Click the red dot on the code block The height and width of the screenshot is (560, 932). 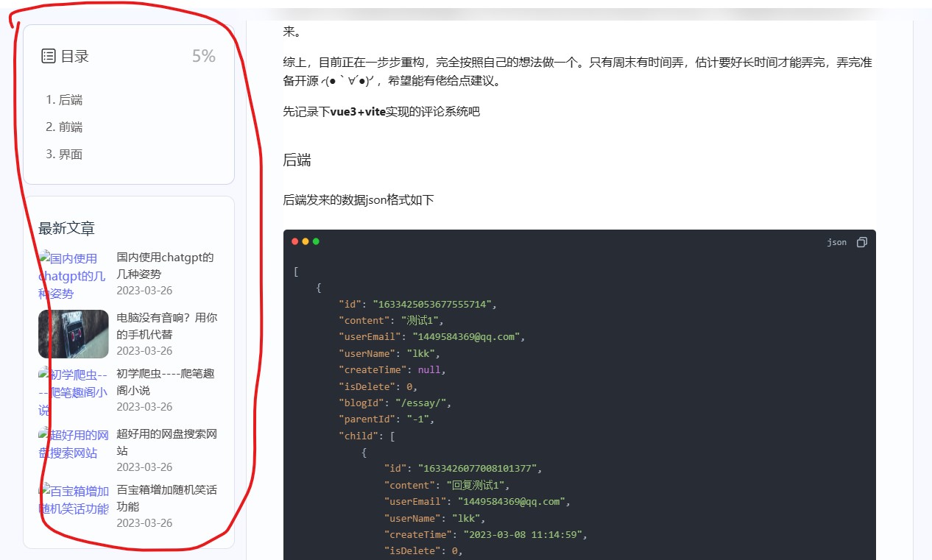(x=294, y=241)
